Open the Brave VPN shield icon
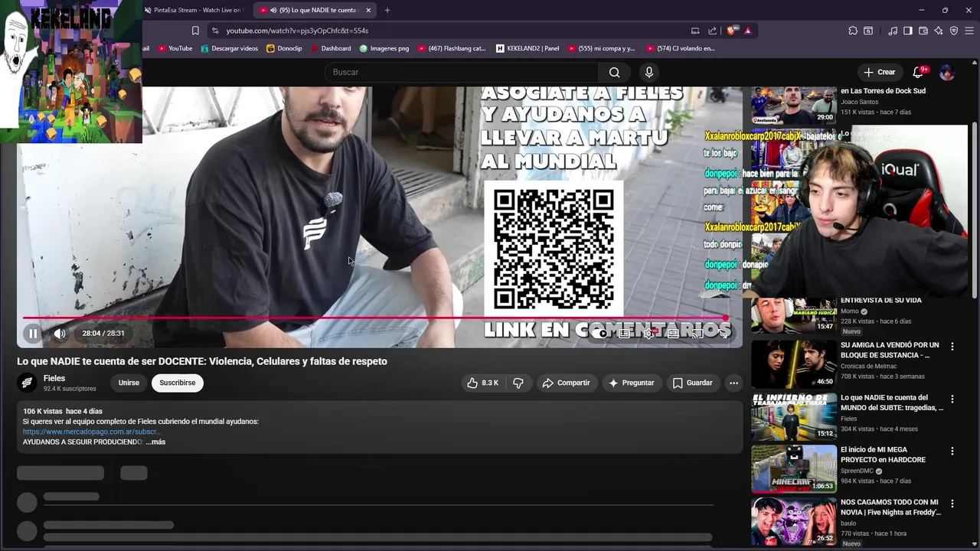 tap(954, 31)
